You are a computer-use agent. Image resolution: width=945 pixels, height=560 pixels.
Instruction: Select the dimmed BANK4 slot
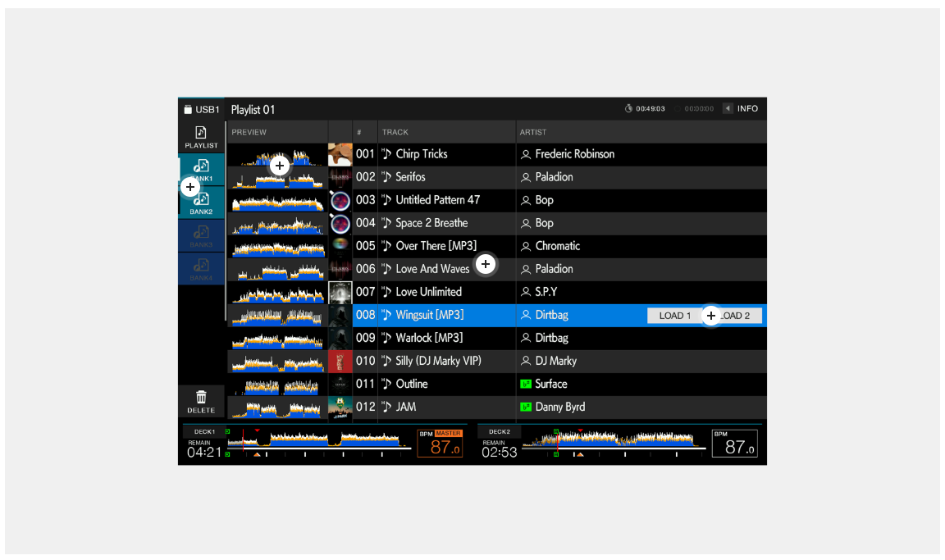(201, 266)
